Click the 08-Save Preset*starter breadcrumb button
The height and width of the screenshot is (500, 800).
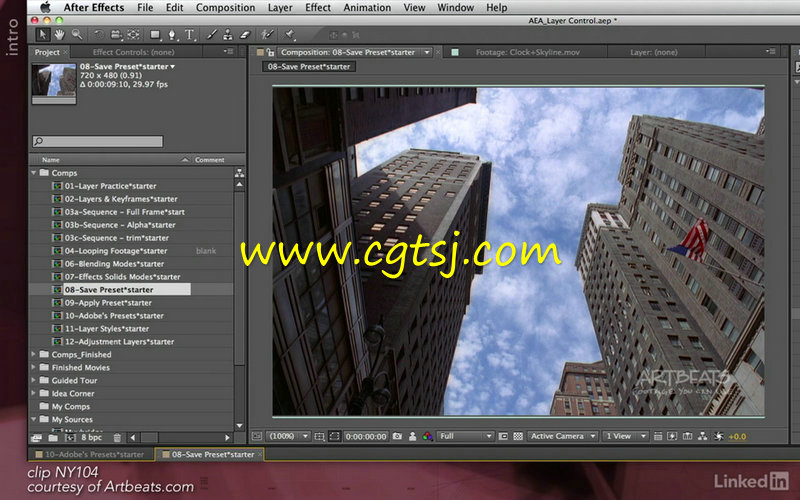[x=309, y=66]
